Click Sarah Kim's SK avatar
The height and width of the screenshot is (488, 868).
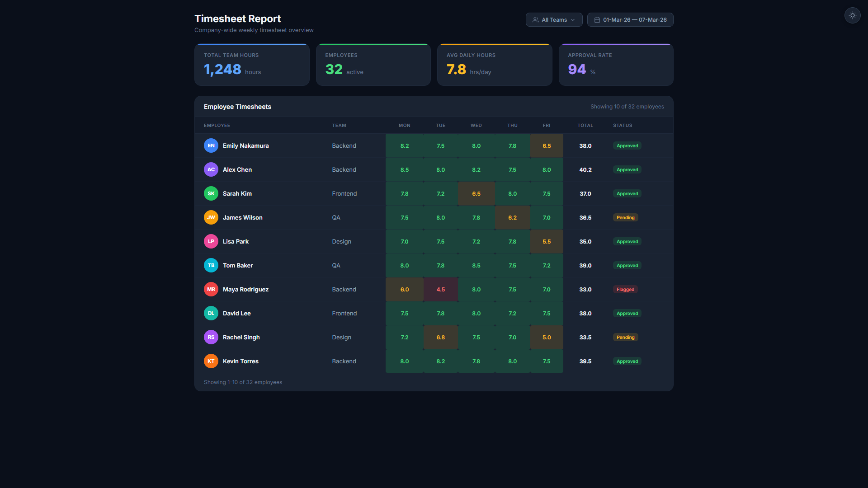click(211, 193)
